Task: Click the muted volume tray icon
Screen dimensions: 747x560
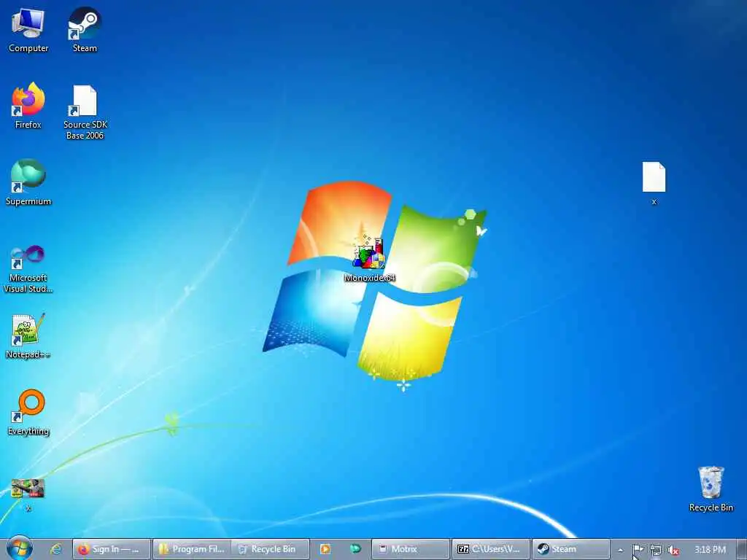Action: [673, 550]
